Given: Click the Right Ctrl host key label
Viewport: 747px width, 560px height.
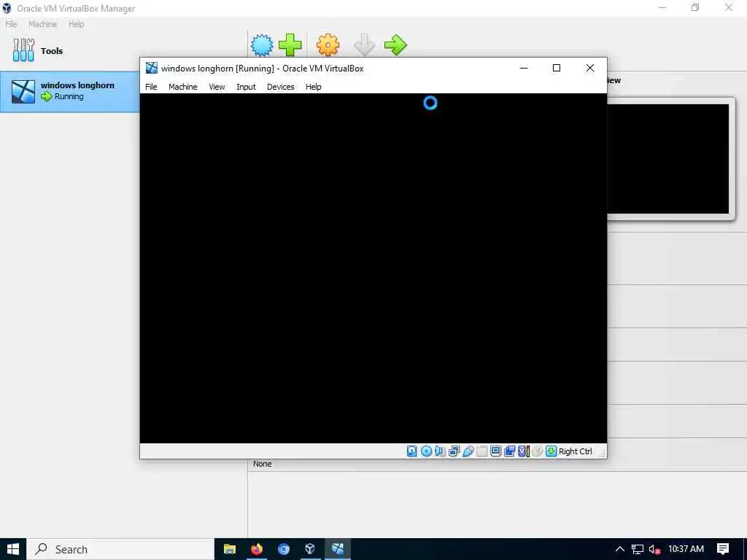Looking at the screenshot, I should (576, 451).
